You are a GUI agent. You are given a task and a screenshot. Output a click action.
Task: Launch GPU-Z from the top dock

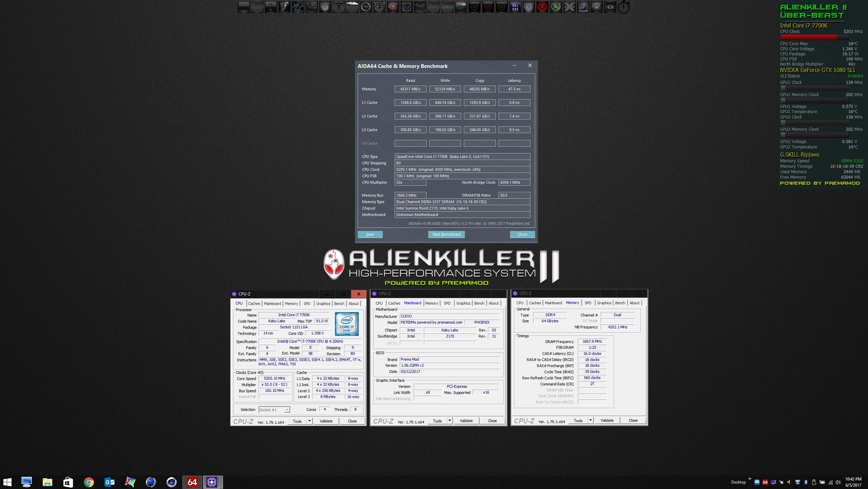pos(447,7)
